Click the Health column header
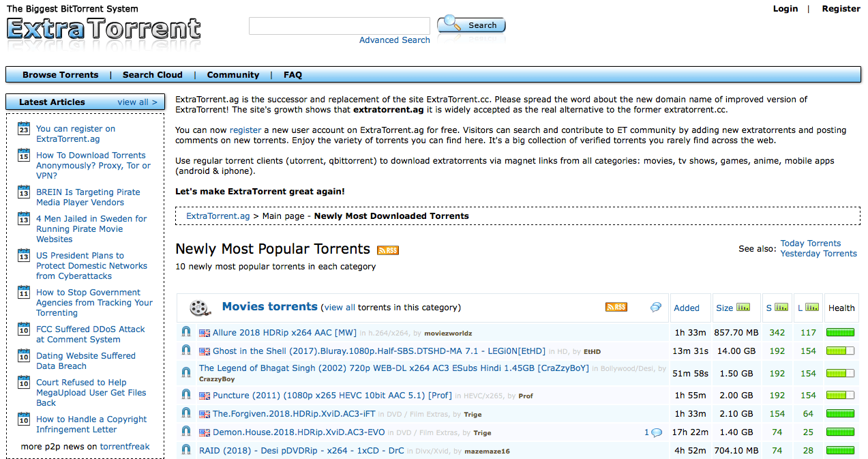Viewport: 868px width, 459px height. 841,308
